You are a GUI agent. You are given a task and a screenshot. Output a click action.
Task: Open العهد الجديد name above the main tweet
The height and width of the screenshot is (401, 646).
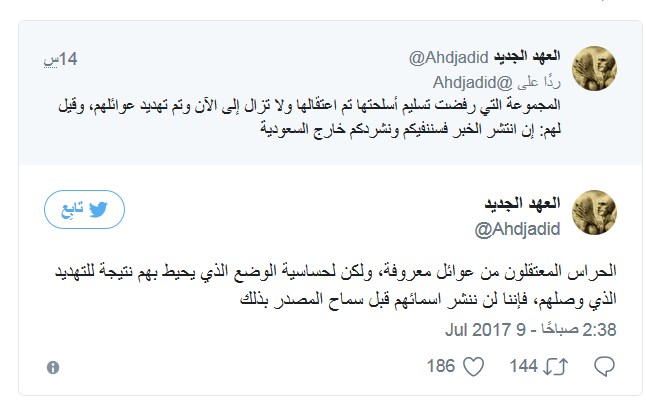click(533, 203)
